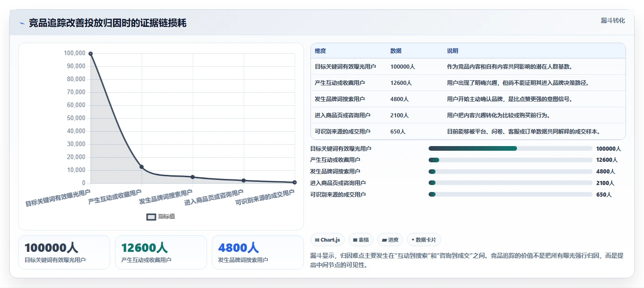Viewport: 644px width, 288px height.
Task: Open the 4800人 data card
Action: [x=258, y=252]
